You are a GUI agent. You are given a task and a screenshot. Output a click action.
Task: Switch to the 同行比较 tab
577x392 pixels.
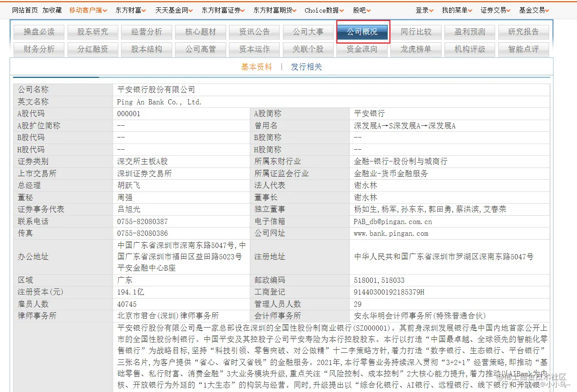416,32
